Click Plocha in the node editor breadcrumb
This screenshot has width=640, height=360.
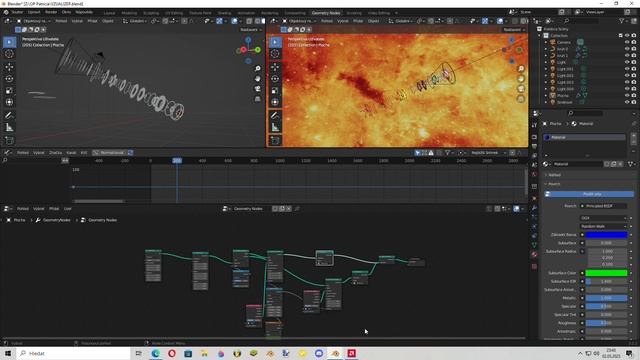tap(19, 220)
